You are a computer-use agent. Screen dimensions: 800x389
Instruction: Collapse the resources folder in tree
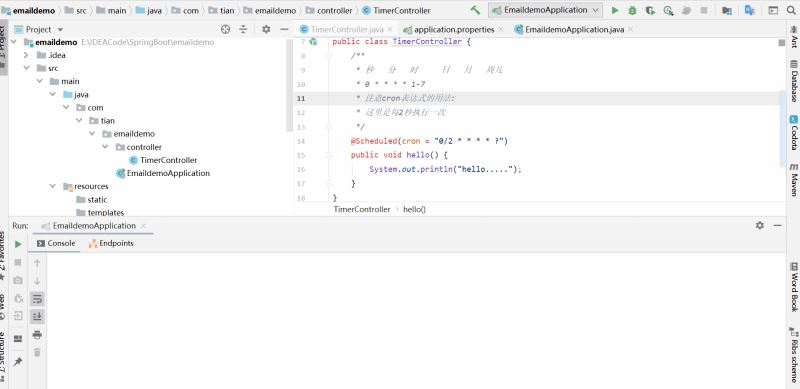(53, 186)
